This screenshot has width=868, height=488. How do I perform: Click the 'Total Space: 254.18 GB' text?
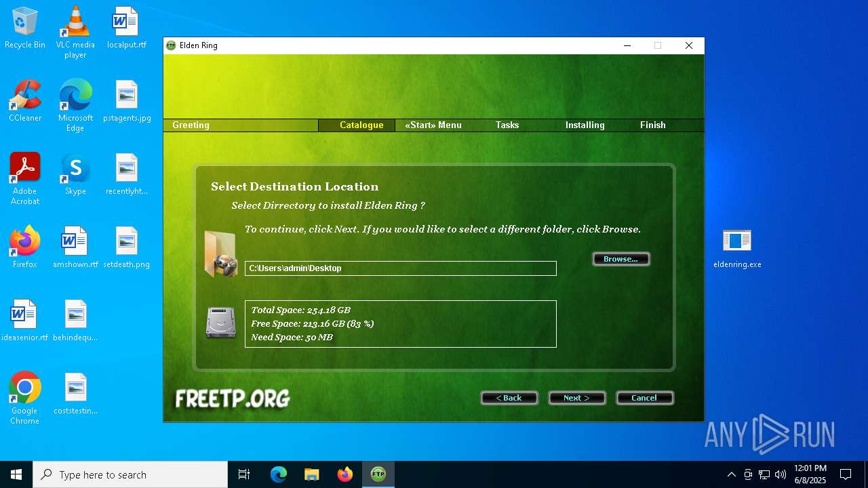[300, 310]
